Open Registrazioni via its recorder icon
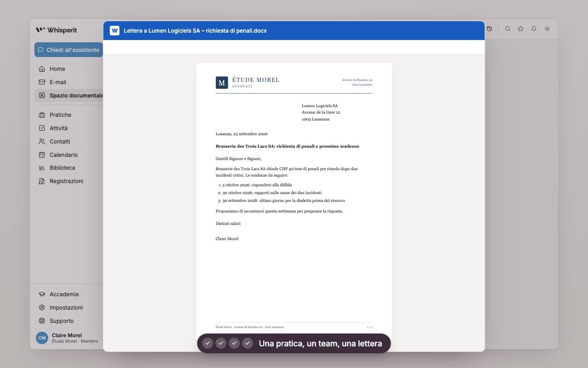Viewport: 588px width, 368px height. coord(42,181)
